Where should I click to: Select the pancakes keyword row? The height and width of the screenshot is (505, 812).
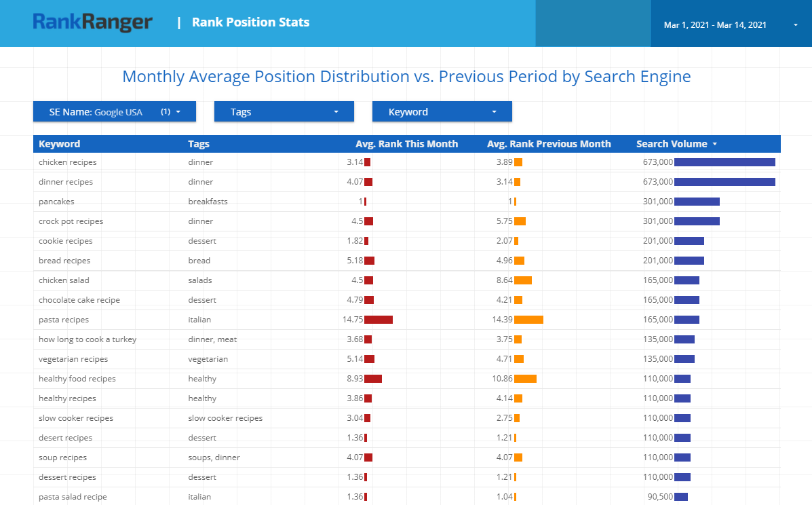coord(56,202)
